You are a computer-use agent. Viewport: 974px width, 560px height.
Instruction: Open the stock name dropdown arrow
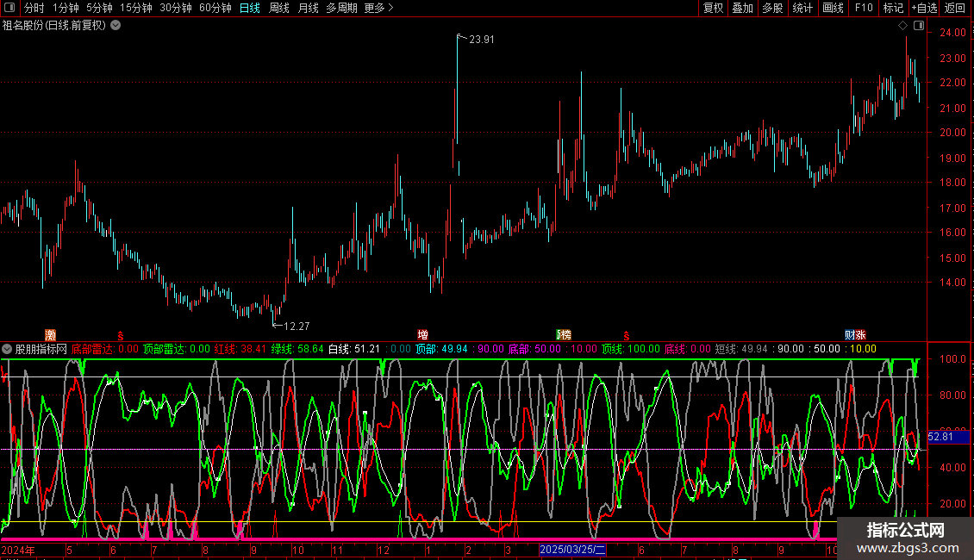[116, 25]
